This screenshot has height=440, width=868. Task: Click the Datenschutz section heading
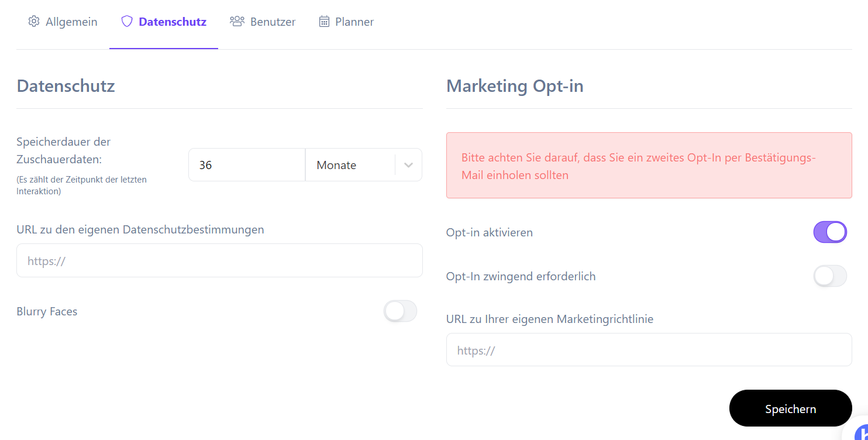[x=66, y=86]
